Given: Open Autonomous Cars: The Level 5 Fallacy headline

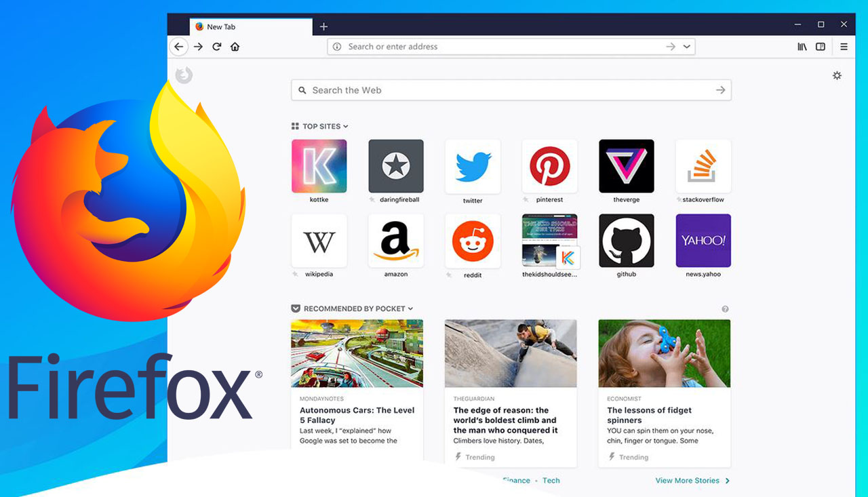Looking at the screenshot, I should pyautogui.click(x=357, y=415).
